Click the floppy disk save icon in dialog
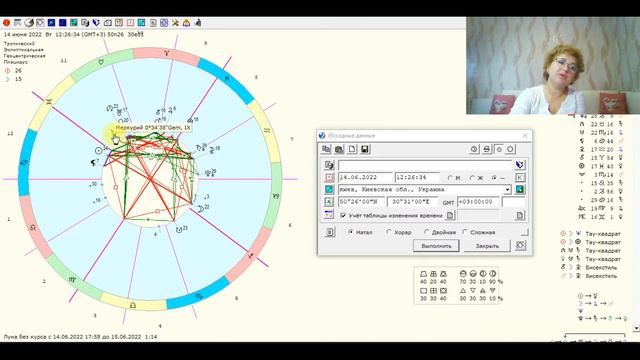Image resolution: width=640 pixels, height=360 pixels. pyautogui.click(x=365, y=149)
